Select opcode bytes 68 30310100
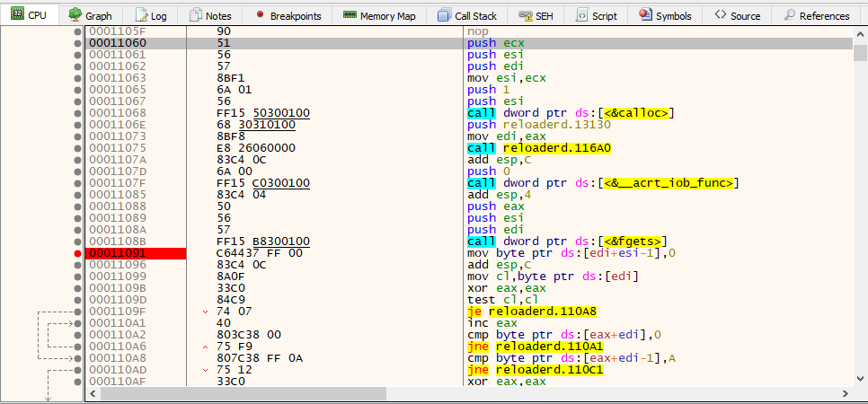868x404 pixels. 256,125
